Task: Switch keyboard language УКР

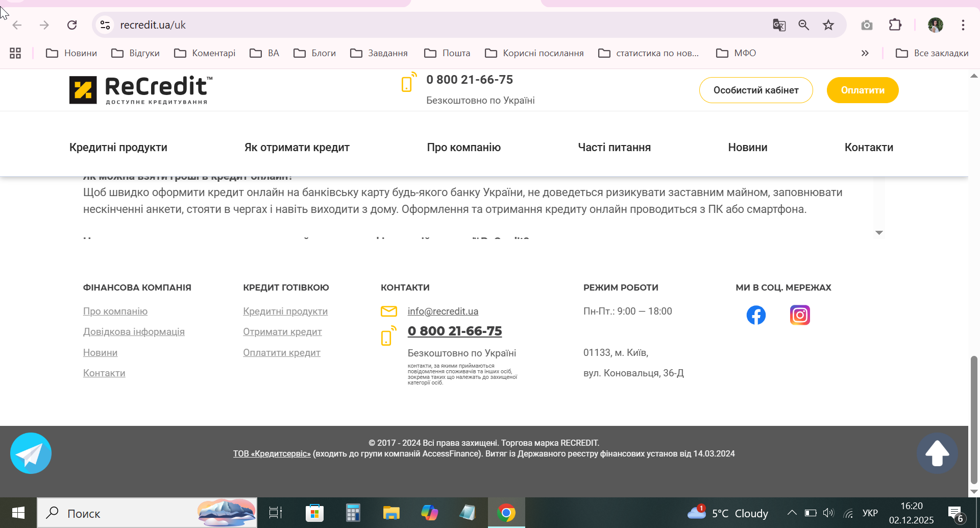Action: [870, 513]
